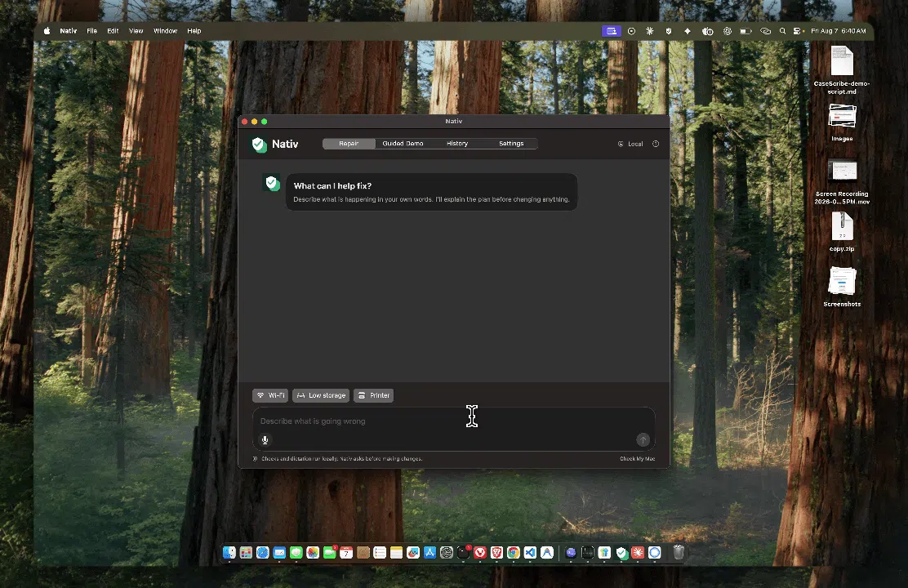908x588 pixels.
Task: Open Photos from the dock
Action: click(x=313, y=553)
